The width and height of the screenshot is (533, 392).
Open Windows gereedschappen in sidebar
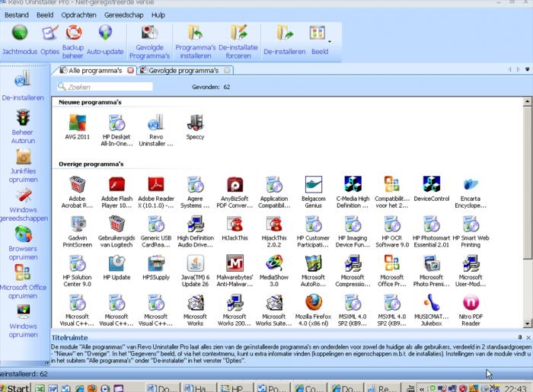coord(23,205)
